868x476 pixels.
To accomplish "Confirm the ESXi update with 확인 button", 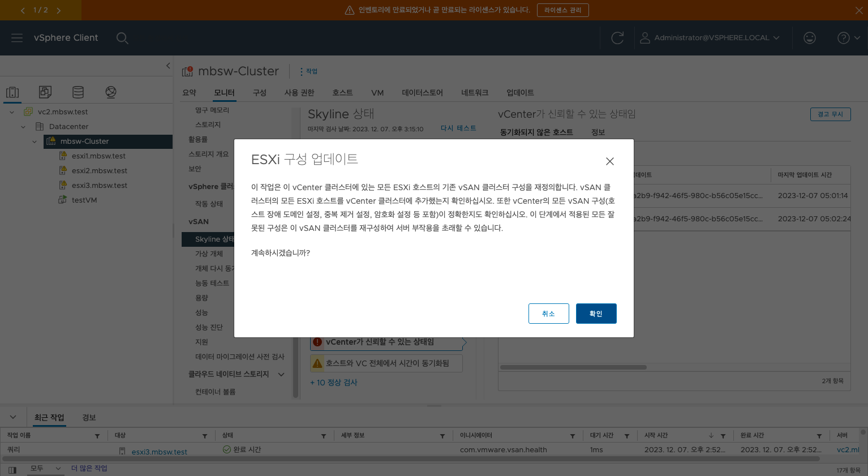I will (596, 314).
